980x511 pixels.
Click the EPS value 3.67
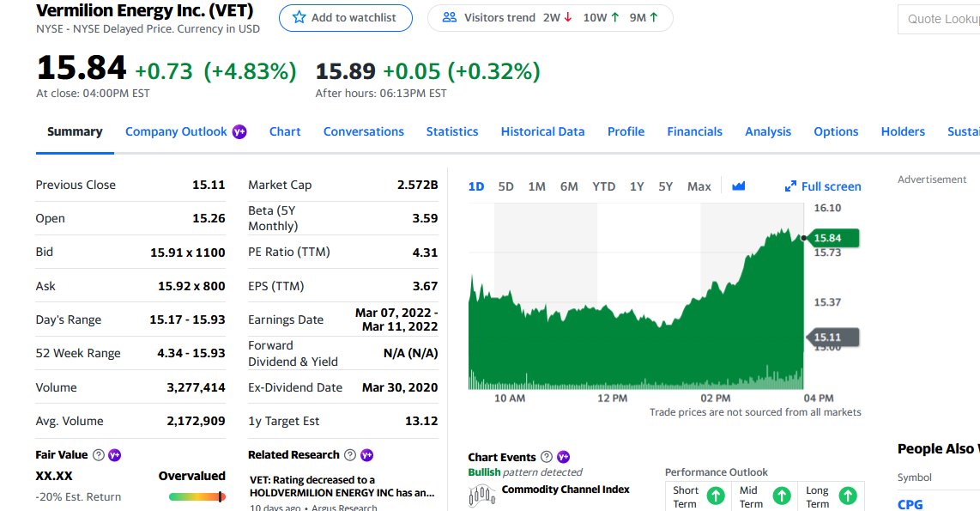(x=425, y=286)
